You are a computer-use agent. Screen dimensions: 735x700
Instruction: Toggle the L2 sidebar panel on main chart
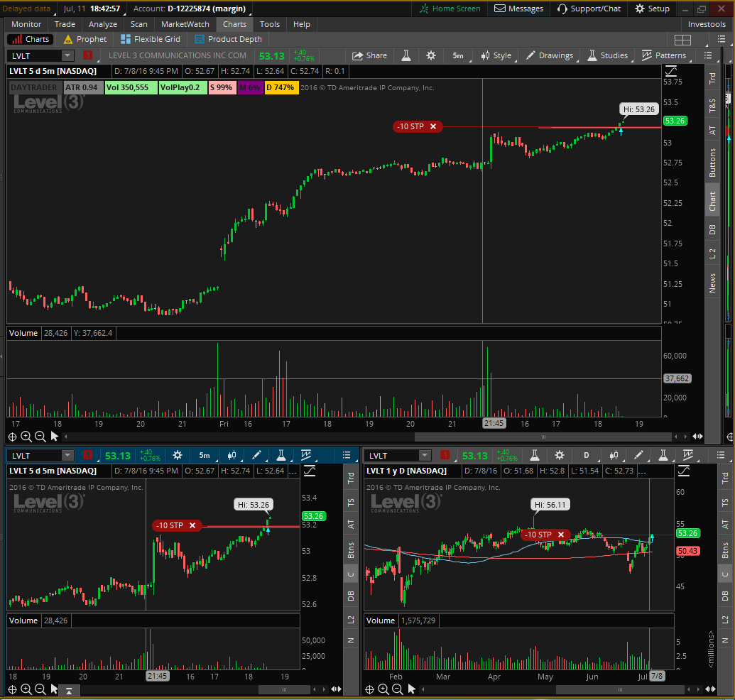tap(712, 253)
